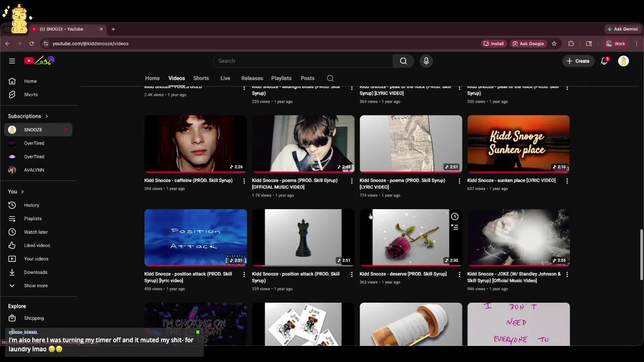Open the hamburger guide menu

[12, 61]
